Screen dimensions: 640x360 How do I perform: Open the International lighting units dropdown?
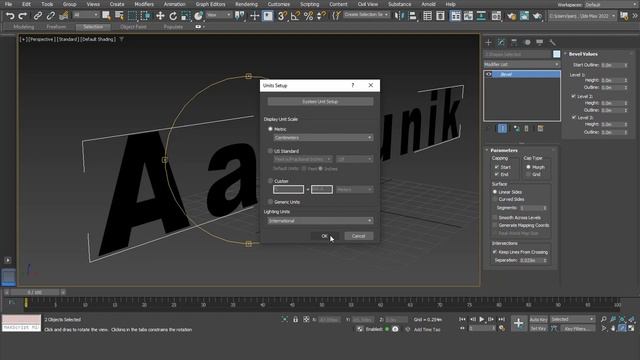click(x=320, y=220)
